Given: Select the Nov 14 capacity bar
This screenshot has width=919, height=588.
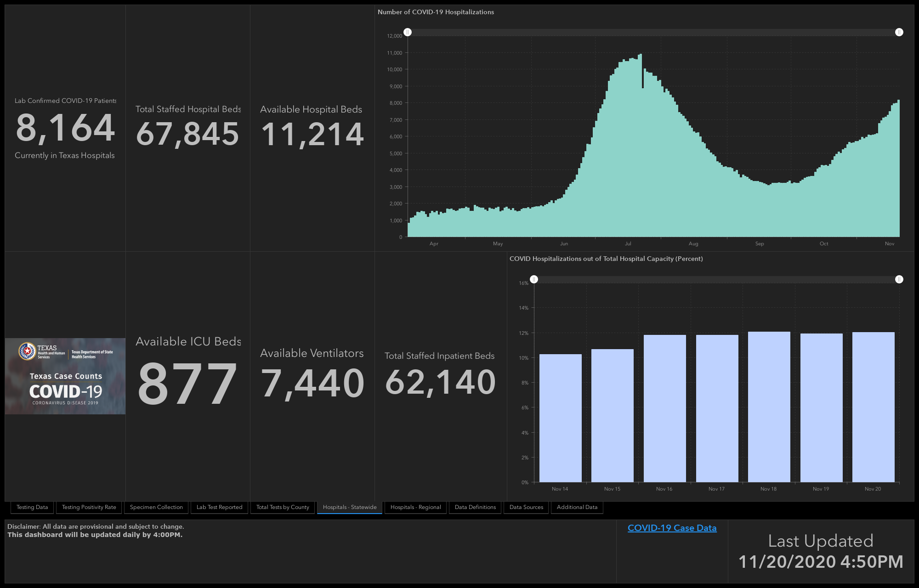Looking at the screenshot, I should [560, 418].
